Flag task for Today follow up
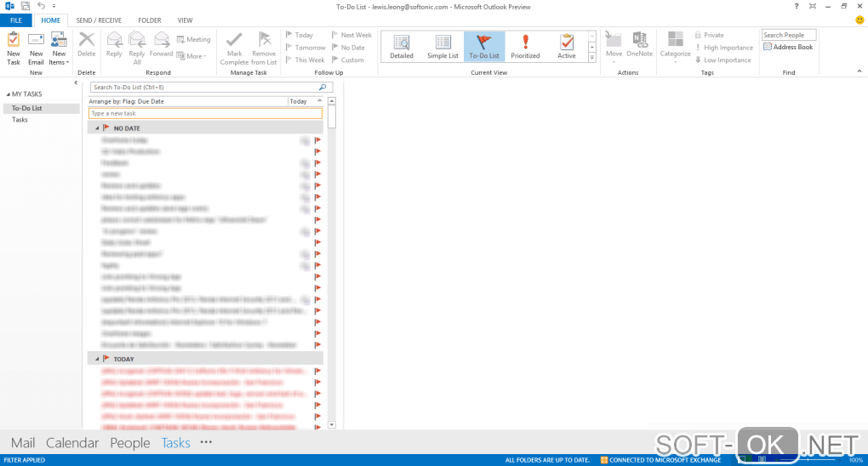 click(300, 35)
